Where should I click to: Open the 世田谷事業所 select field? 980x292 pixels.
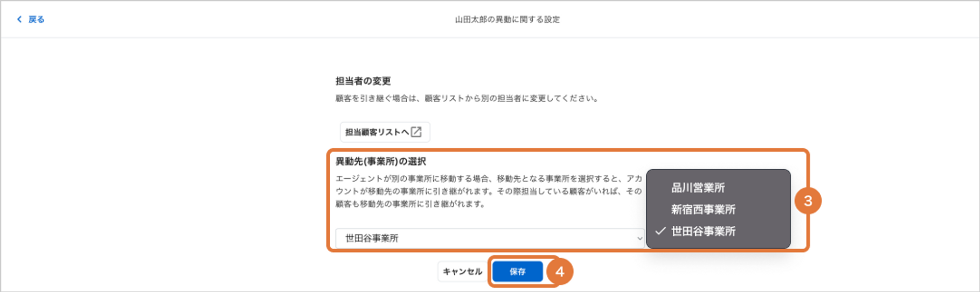(x=490, y=238)
